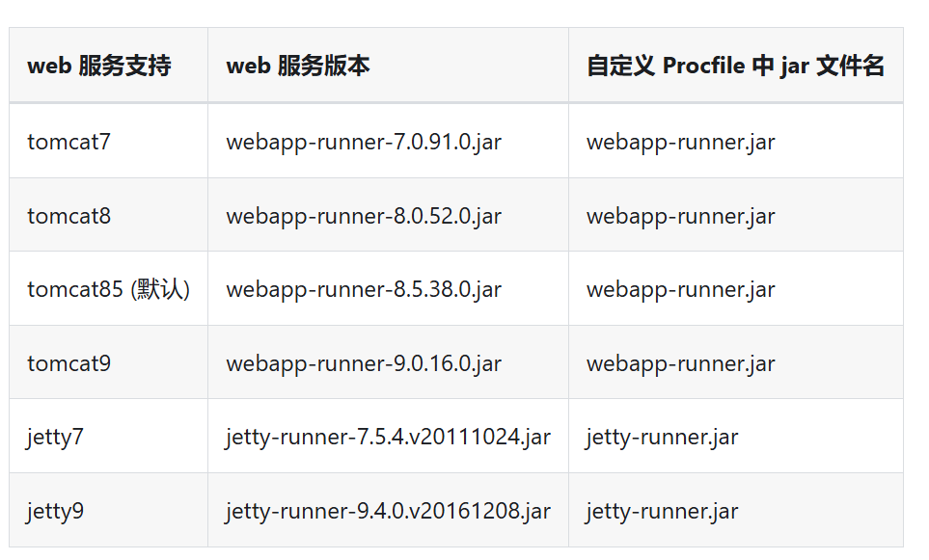Click webapp-runner-9.0.16.0.jar text
The image size is (929, 560).
pos(364,363)
